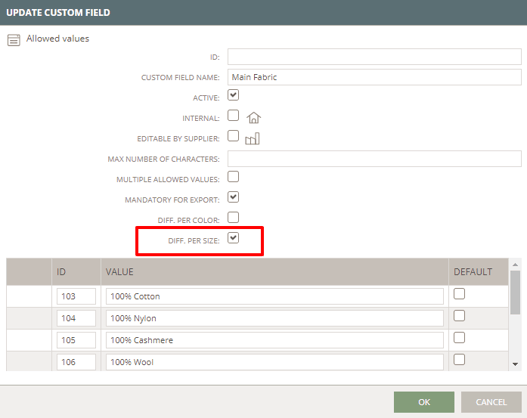
Task: Click the OK button
Action: 424,402
